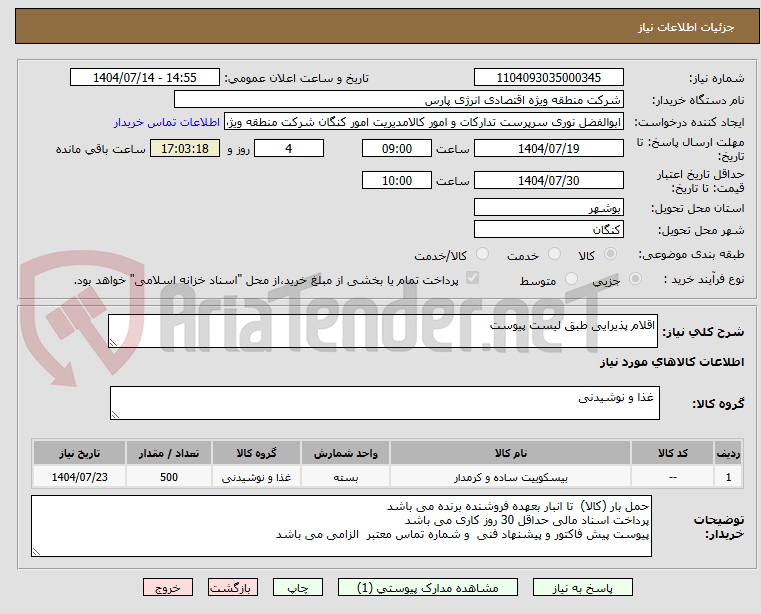Click the کد کالا column header
The image size is (761, 614).
coord(672,453)
